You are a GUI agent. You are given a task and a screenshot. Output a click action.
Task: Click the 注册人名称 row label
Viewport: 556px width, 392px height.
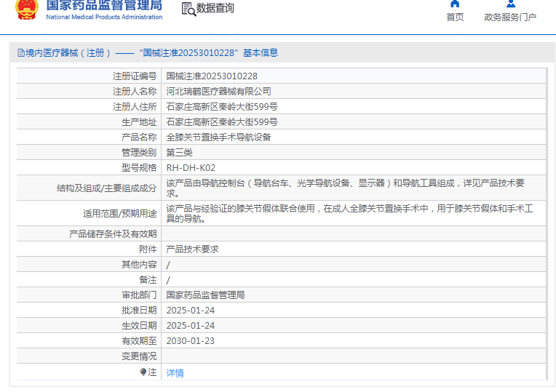(x=135, y=92)
